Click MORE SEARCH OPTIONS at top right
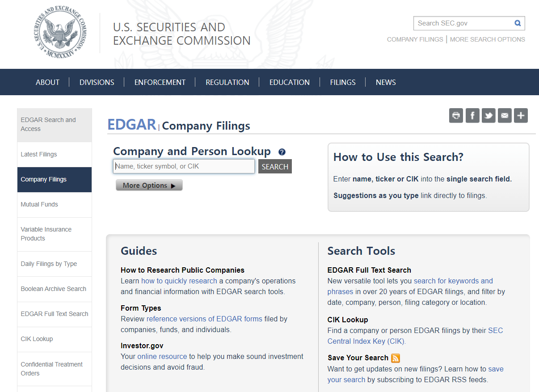The image size is (539, 392). pyautogui.click(x=487, y=39)
